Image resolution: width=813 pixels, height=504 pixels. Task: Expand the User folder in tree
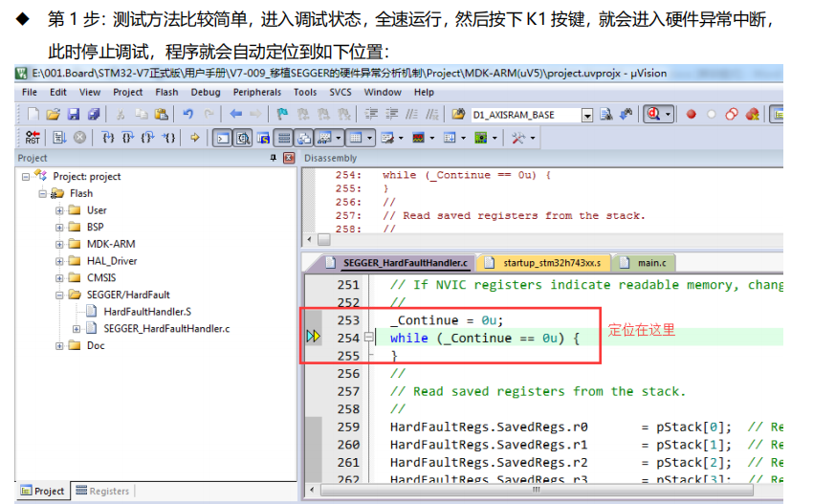point(59,210)
